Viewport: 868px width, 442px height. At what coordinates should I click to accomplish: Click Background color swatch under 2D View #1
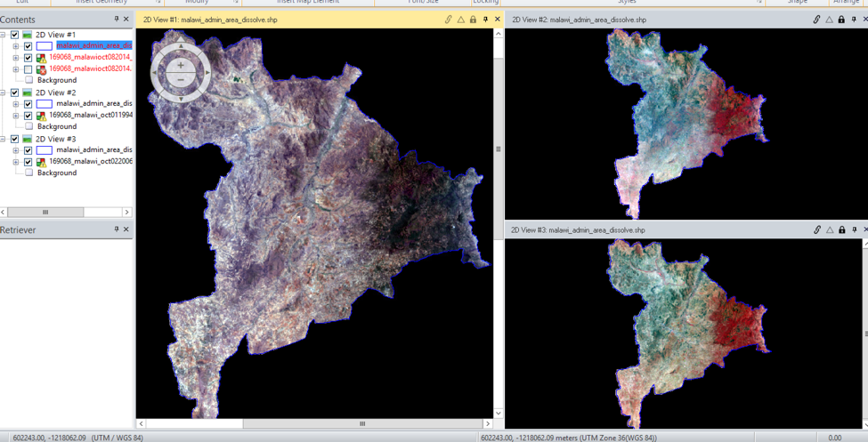pyautogui.click(x=28, y=80)
